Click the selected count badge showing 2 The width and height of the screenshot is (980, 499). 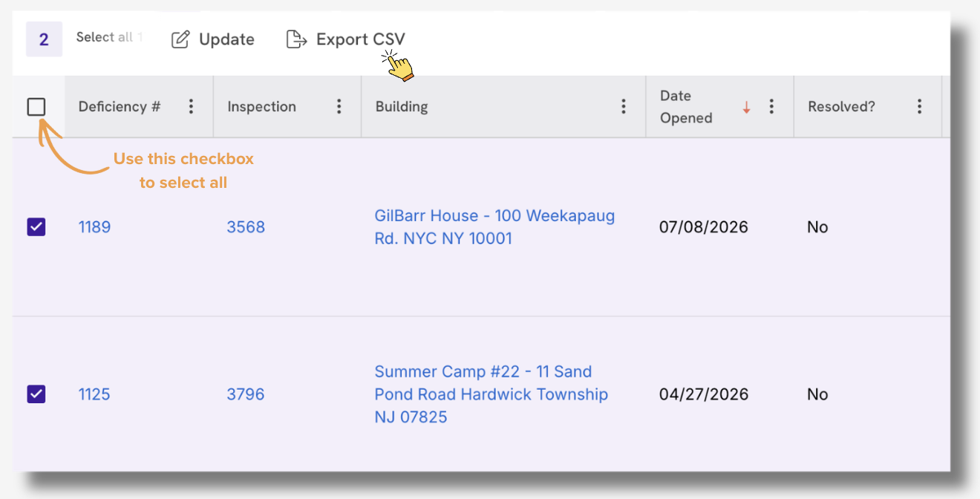44,39
